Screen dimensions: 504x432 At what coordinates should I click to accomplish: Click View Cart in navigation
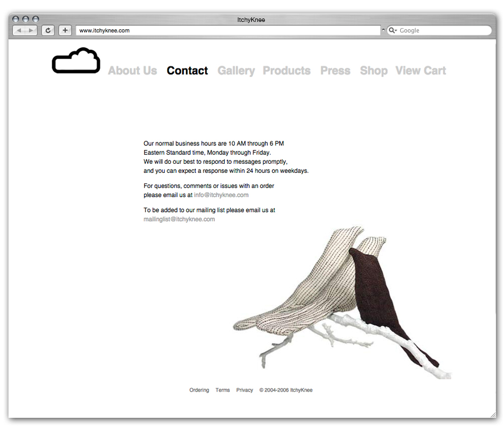point(420,71)
